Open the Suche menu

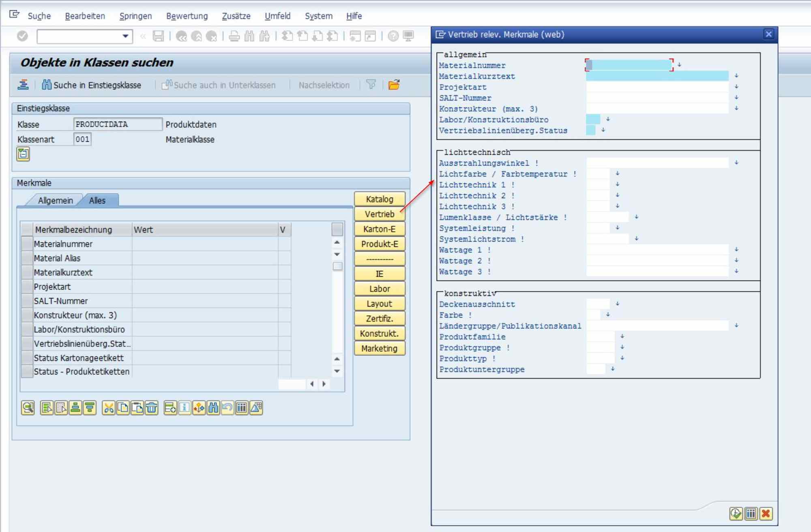click(39, 16)
